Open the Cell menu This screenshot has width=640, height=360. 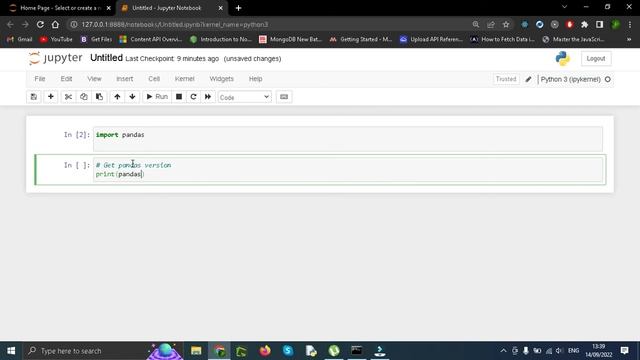pos(154,79)
